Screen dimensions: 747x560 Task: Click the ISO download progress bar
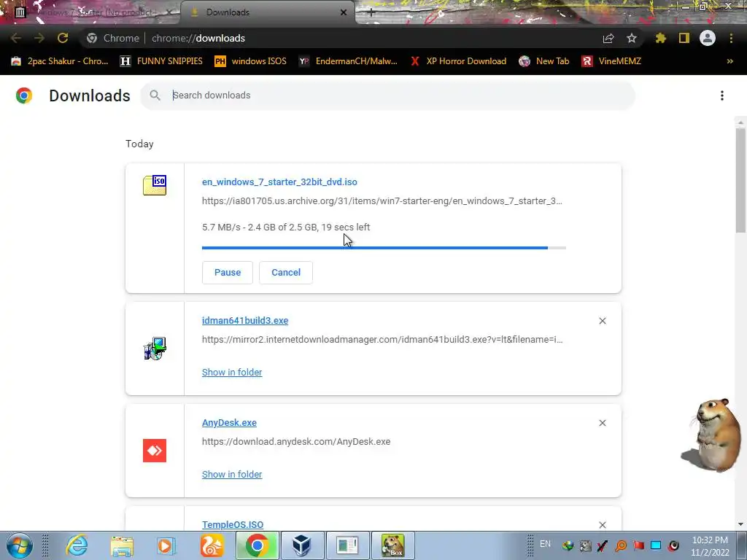(384, 248)
